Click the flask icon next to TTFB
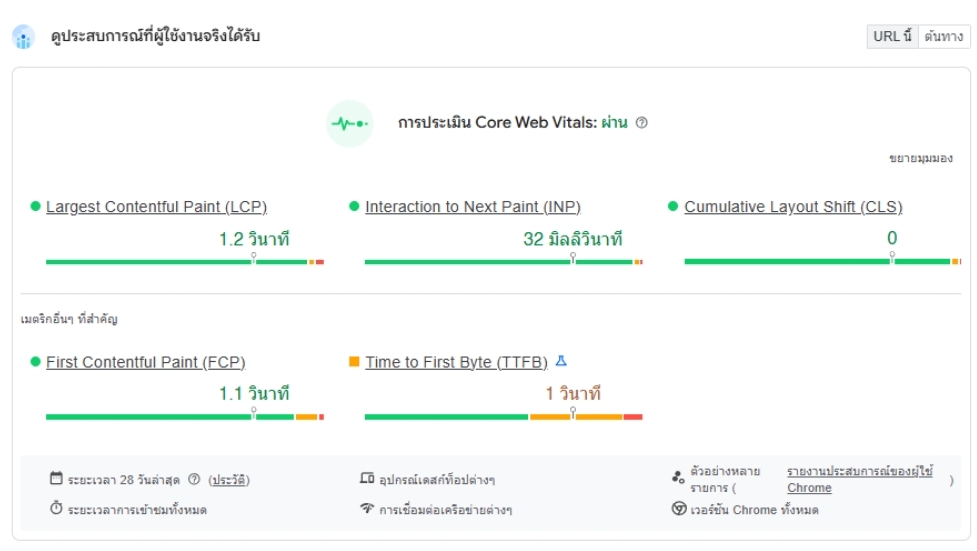This screenshot has height=551, width=977. (x=561, y=361)
